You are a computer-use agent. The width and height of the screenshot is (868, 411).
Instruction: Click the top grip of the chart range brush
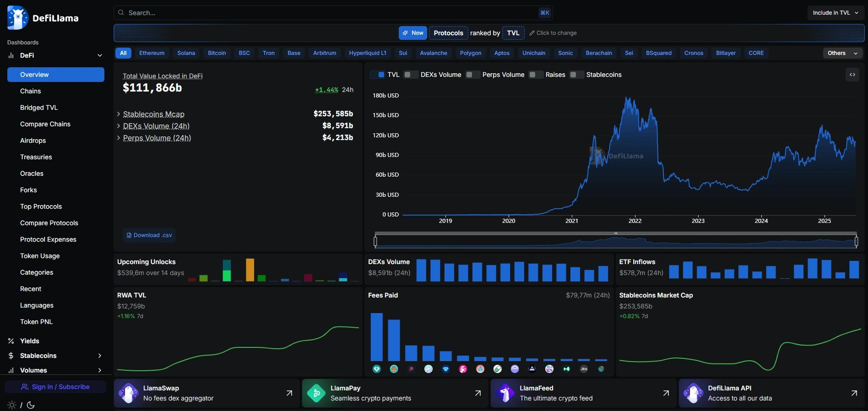pyautogui.click(x=616, y=233)
